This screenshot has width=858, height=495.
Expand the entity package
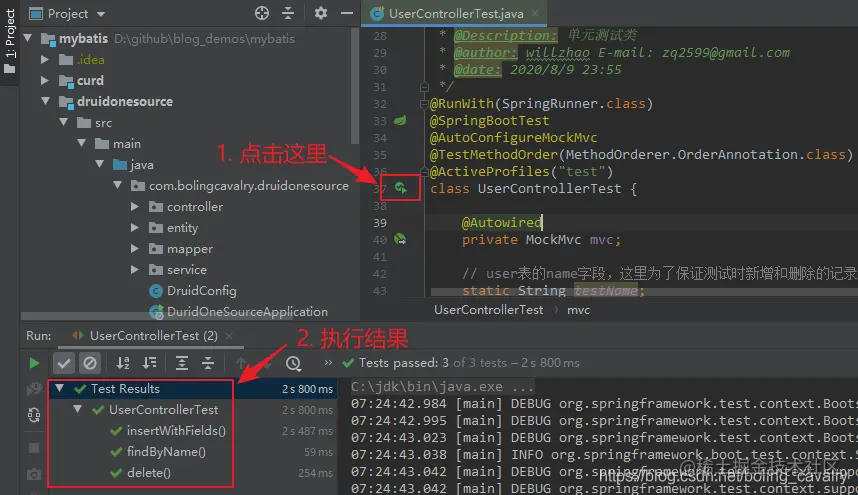[x=135, y=228]
